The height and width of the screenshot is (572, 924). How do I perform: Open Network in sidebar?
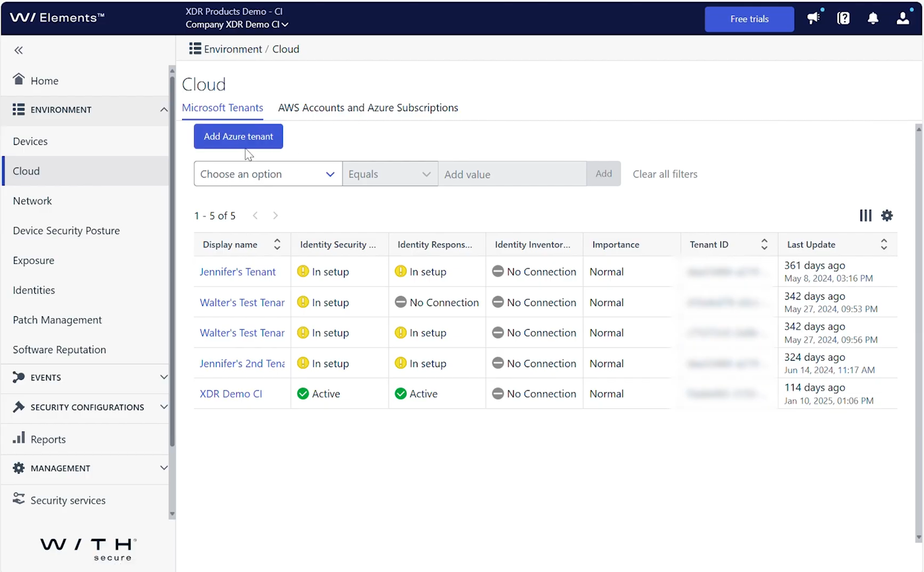[x=85, y=201]
